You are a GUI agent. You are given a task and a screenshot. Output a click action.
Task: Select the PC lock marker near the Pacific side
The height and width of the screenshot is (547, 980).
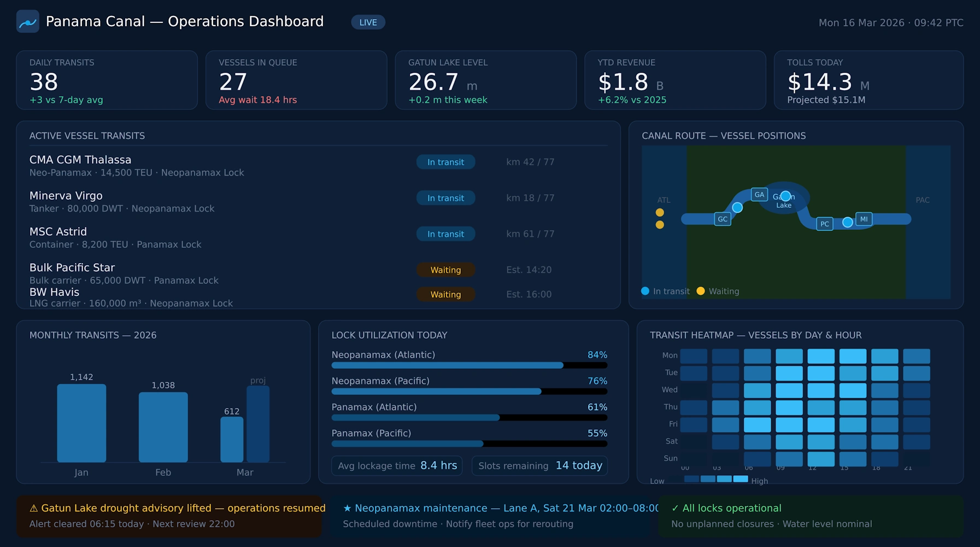824,224
